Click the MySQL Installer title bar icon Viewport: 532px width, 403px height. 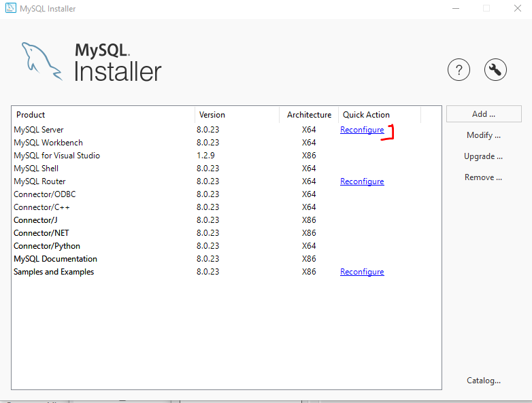click(x=10, y=9)
